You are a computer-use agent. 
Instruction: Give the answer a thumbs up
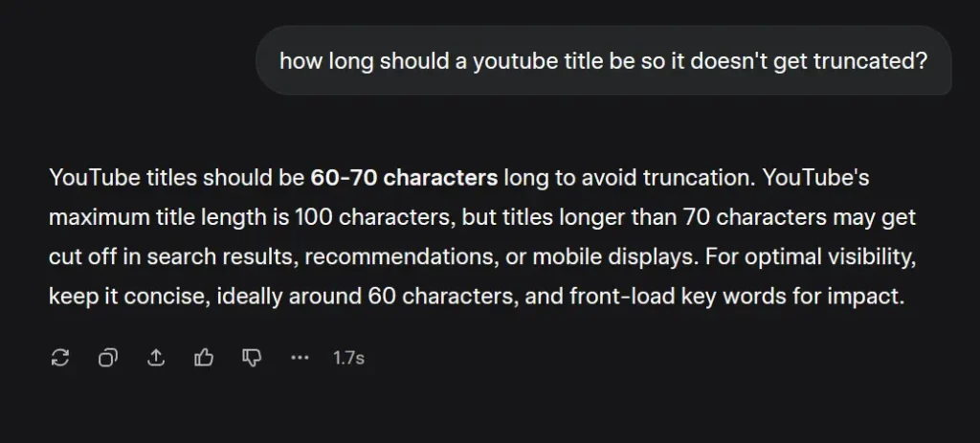(x=204, y=358)
